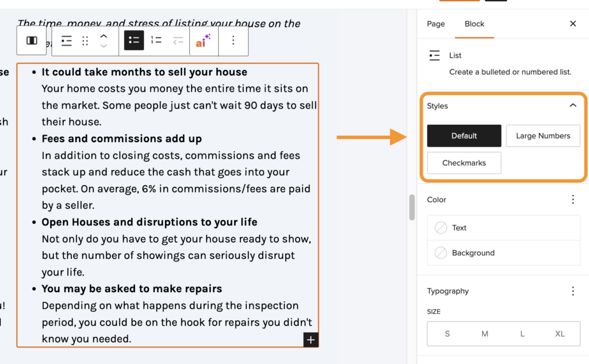Move block up with the up chevron
Image resolution: width=589 pixels, height=364 pixels.
point(104,36)
